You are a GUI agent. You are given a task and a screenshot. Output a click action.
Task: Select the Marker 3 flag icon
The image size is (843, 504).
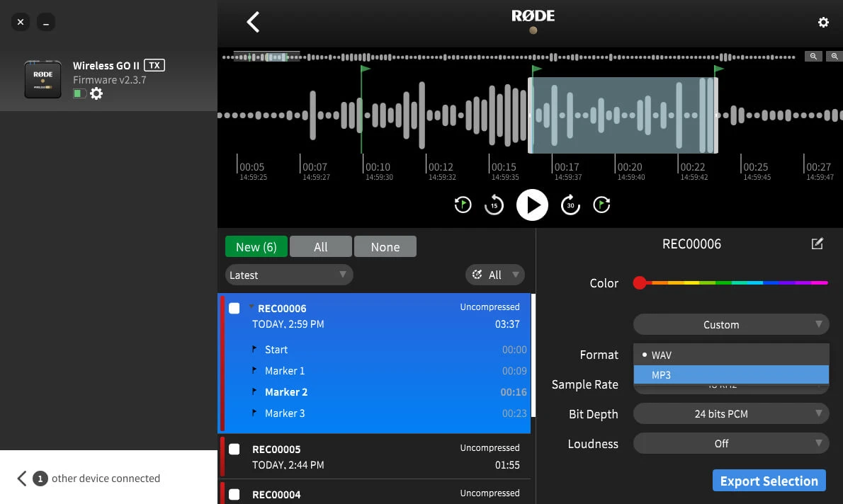click(x=254, y=413)
